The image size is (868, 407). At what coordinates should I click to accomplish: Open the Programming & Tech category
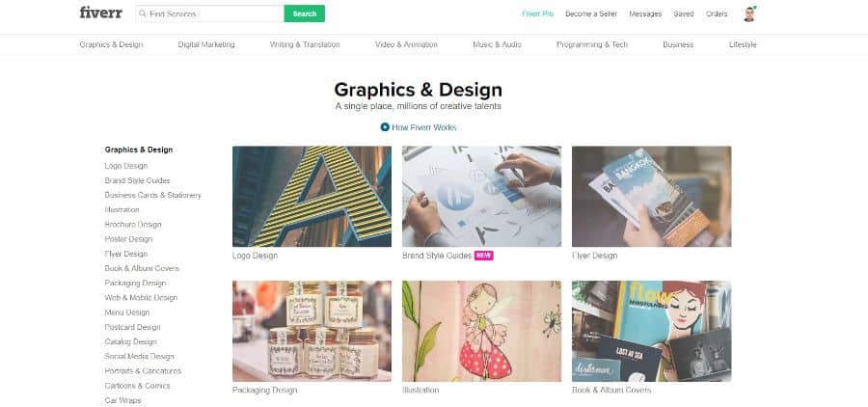(592, 44)
